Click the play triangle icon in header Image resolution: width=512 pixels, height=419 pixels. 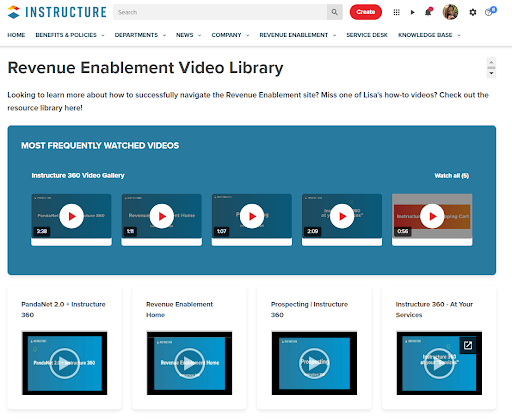412,12
